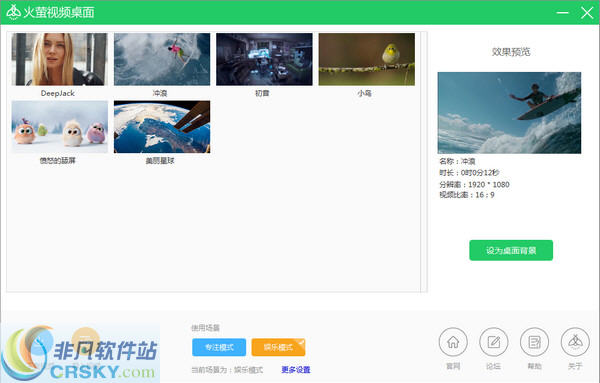Open the 论坛 forum icon

point(494,342)
